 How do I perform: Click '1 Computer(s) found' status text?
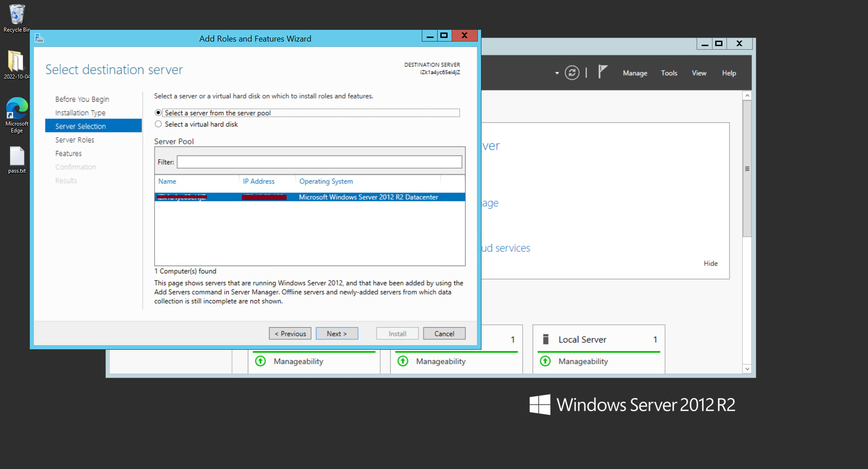tap(185, 271)
